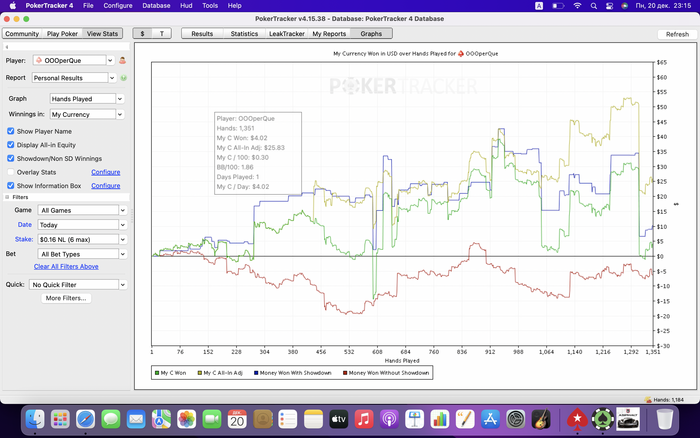The height and width of the screenshot is (438, 700).
Task: Open the PokerTracker chip icon in dock
Action: 603,419
